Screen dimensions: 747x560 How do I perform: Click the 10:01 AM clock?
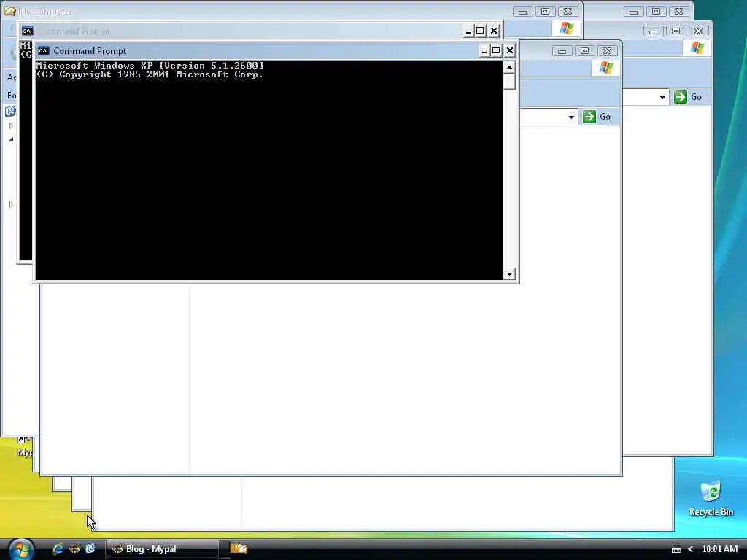pos(720,549)
